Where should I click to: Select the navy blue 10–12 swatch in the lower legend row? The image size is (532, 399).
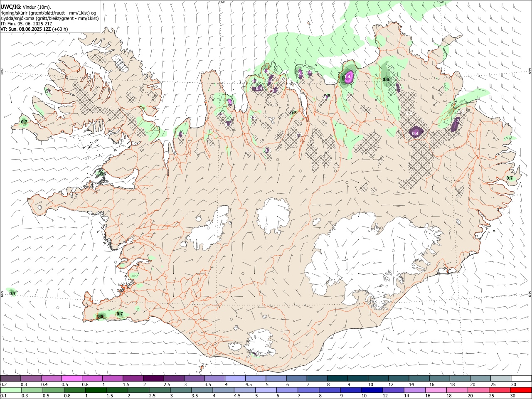[371, 390]
